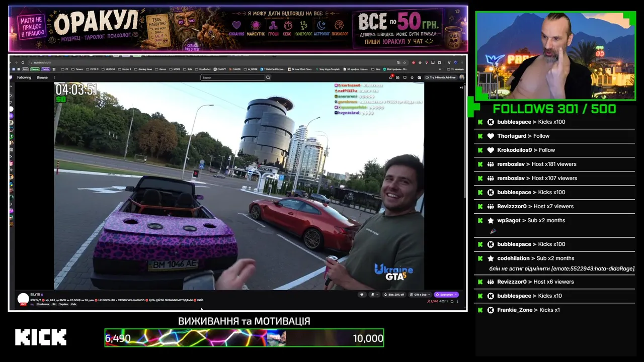Click the streamer webcam feed

tap(555, 55)
